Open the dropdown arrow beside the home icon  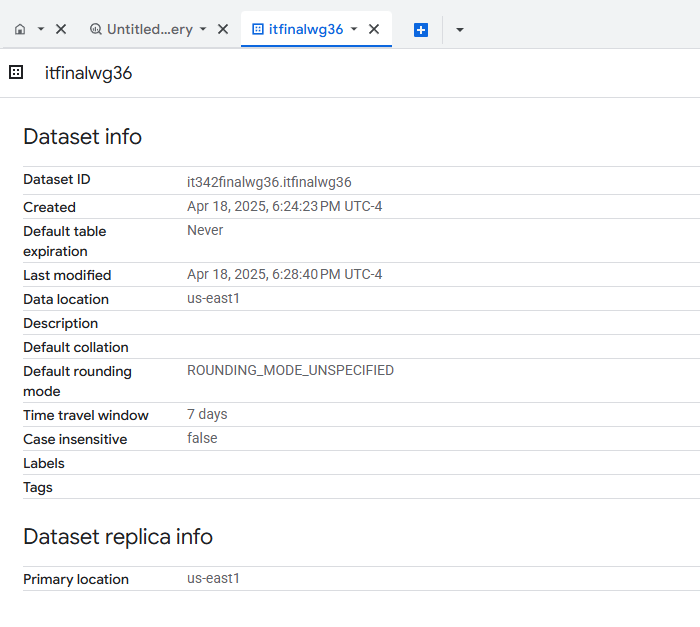pyautogui.click(x=41, y=30)
